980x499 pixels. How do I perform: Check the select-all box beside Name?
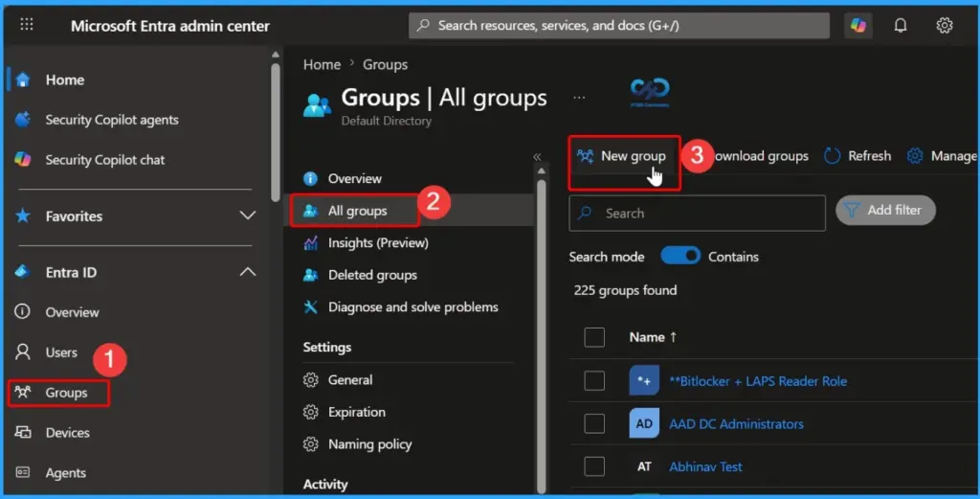click(594, 337)
